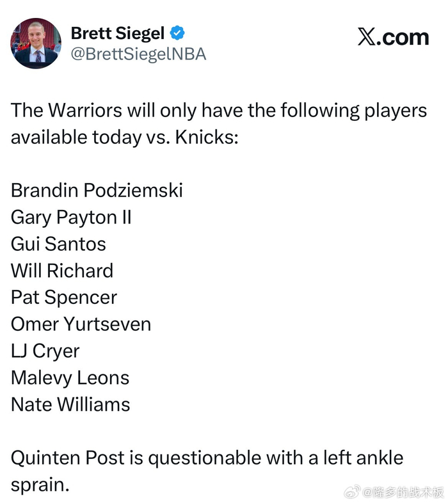The image size is (448, 503).
Task: Click Brett Siegel's profile picture
Action: click(35, 43)
